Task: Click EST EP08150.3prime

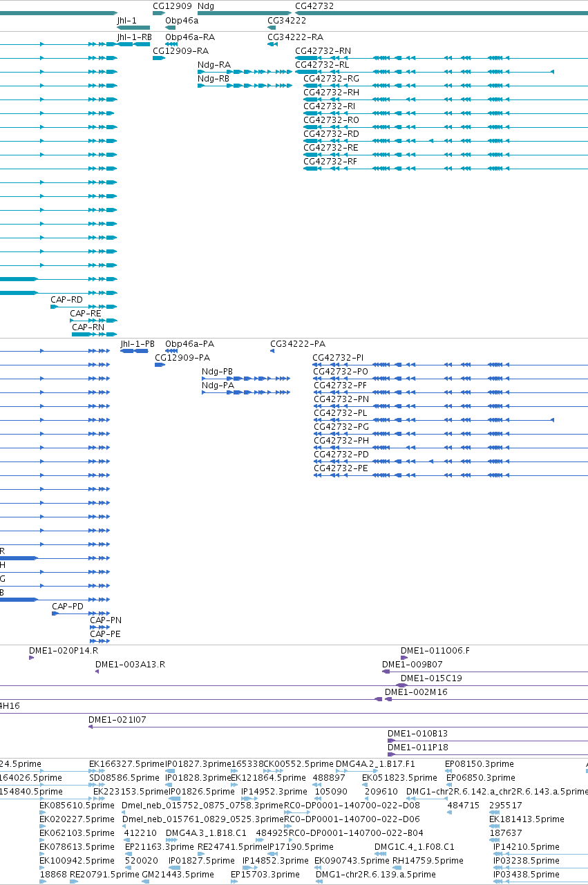Action: (x=480, y=764)
